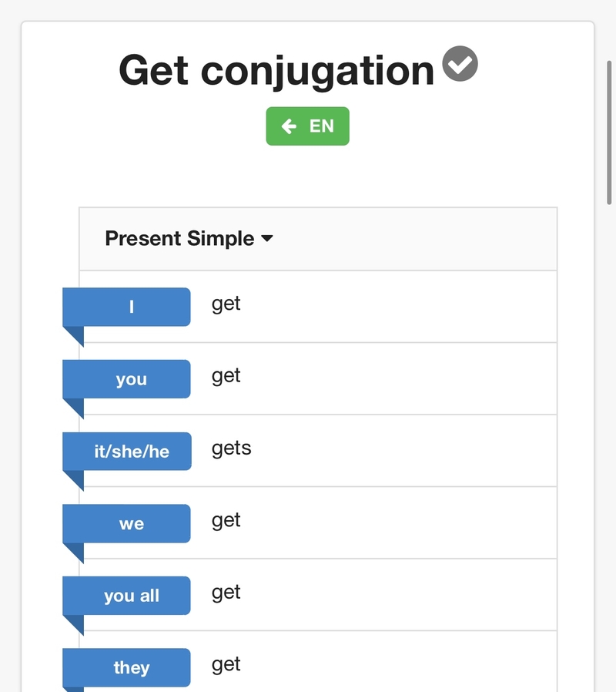
Task: Click 'get' in the 'we' row
Action: pos(226,521)
